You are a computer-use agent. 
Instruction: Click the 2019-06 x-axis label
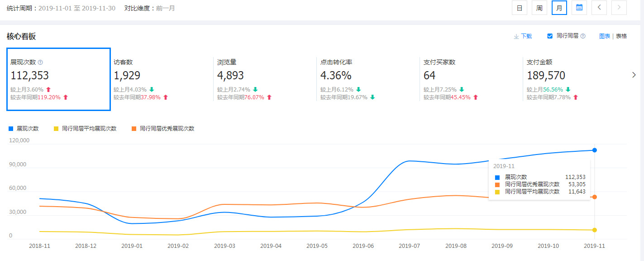[x=363, y=246]
